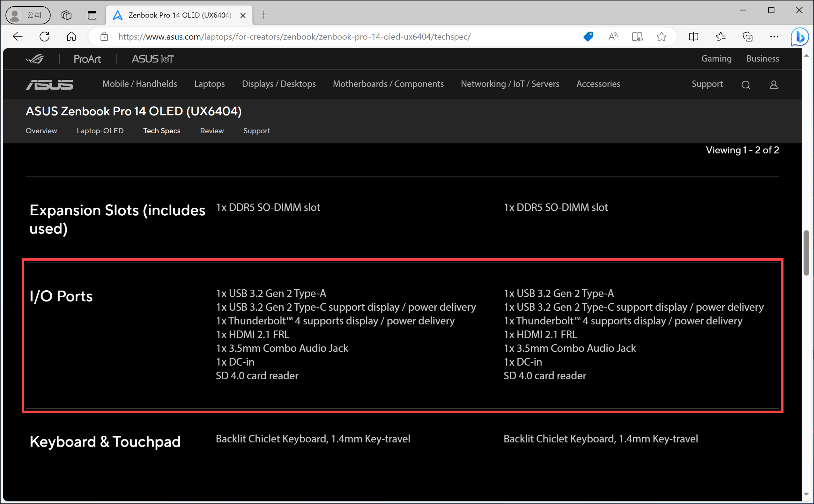
Task: Open the Accessories menu
Action: 598,84
